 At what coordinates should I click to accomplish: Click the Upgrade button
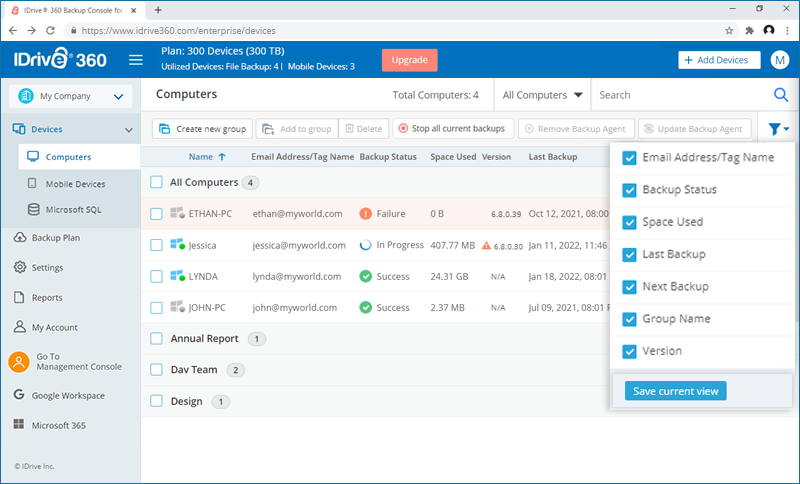410,60
